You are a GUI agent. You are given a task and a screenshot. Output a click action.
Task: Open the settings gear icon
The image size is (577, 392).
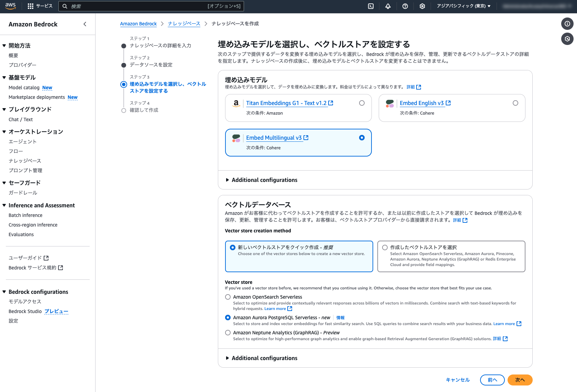(x=422, y=6)
